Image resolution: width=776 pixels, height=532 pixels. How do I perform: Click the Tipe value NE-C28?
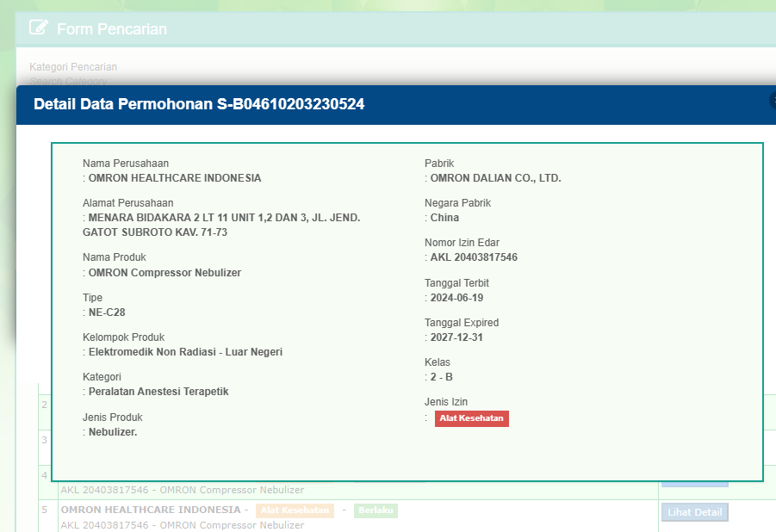tap(107, 312)
